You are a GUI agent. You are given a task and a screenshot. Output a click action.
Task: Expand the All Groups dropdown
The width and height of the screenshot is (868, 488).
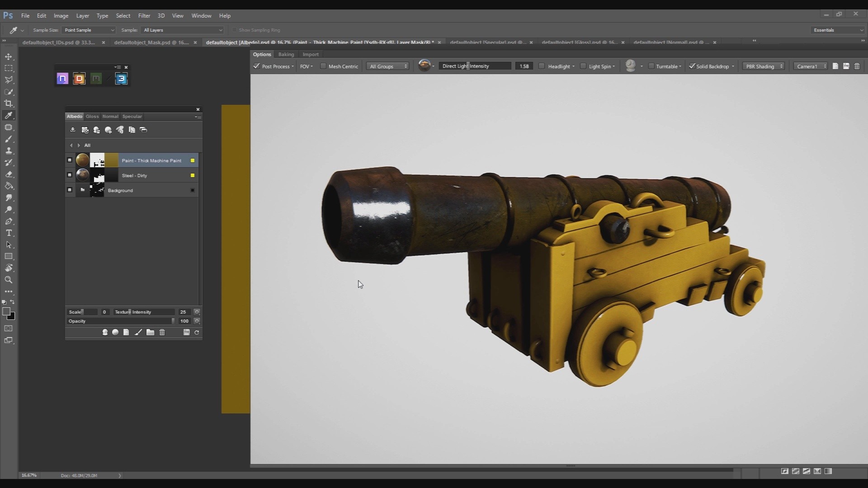(x=388, y=66)
